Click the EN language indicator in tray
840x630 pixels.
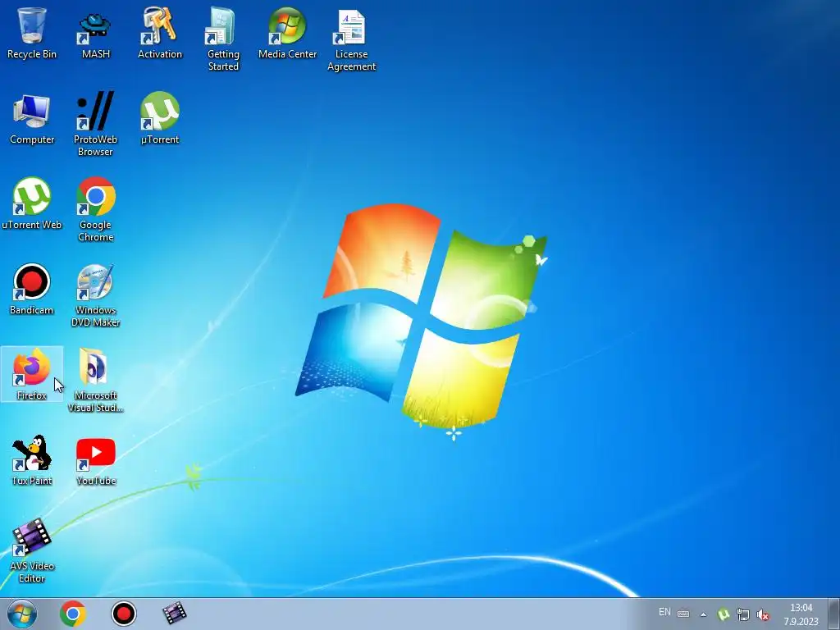[x=664, y=612]
